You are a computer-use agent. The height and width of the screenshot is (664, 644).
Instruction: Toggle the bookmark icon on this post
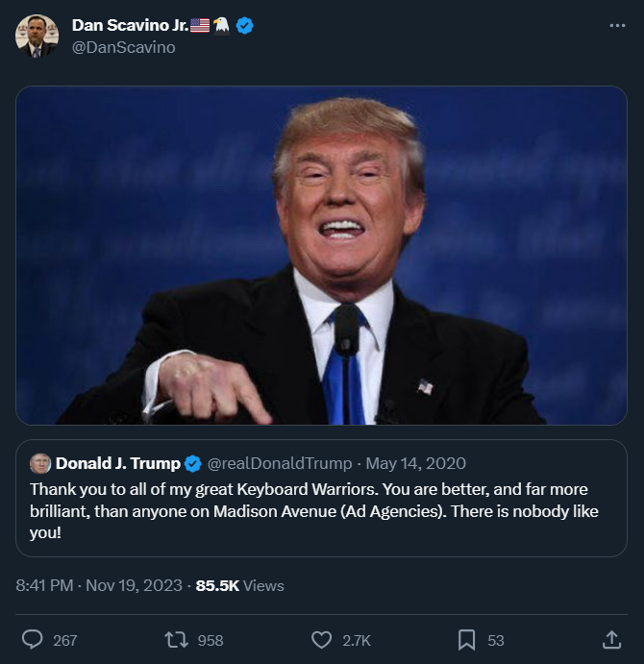pos(466,640)
